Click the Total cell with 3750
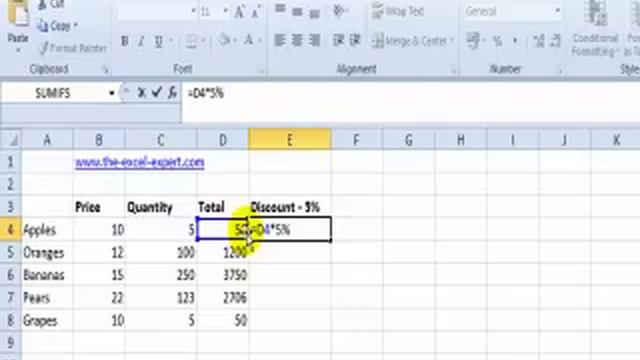This screenshot has height=360, width=640. (x=223, y=275)
